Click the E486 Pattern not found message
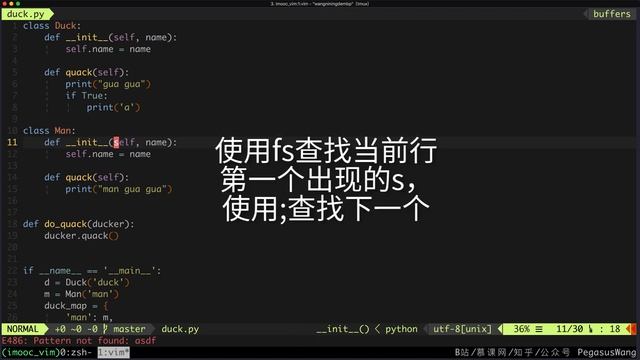The width and height of the screenshot is (640, 360). 79,340
